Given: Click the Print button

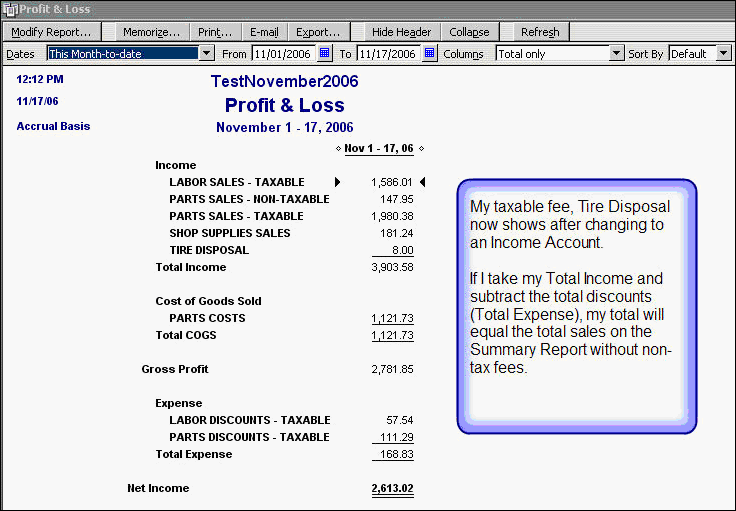Looking at the screenshot, I should [215, 32].
